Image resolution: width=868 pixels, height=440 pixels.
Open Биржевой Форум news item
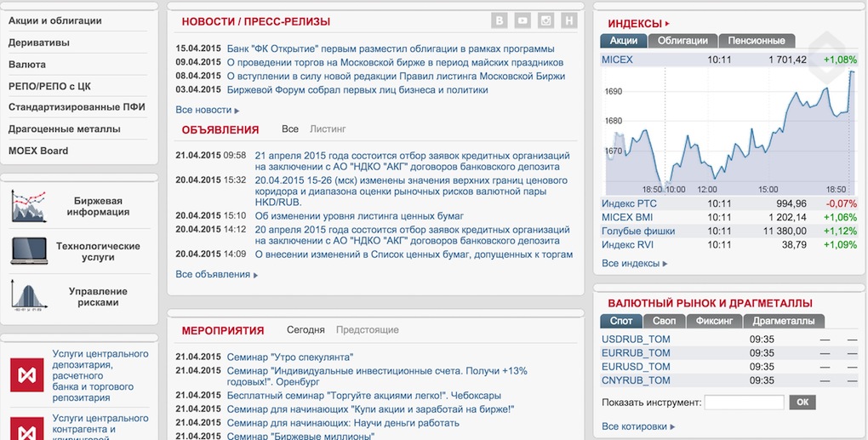tap(357, 89)
